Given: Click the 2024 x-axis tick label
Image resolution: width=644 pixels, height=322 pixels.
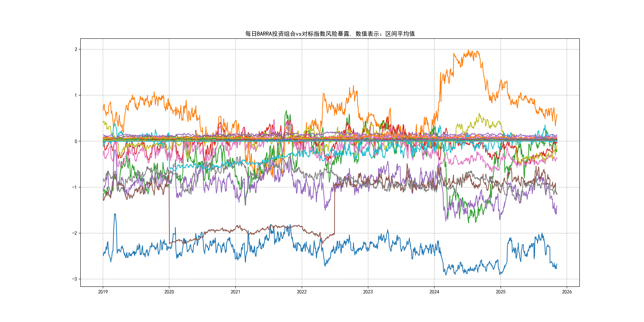Looking at the screenshot, I should [434, 292].
